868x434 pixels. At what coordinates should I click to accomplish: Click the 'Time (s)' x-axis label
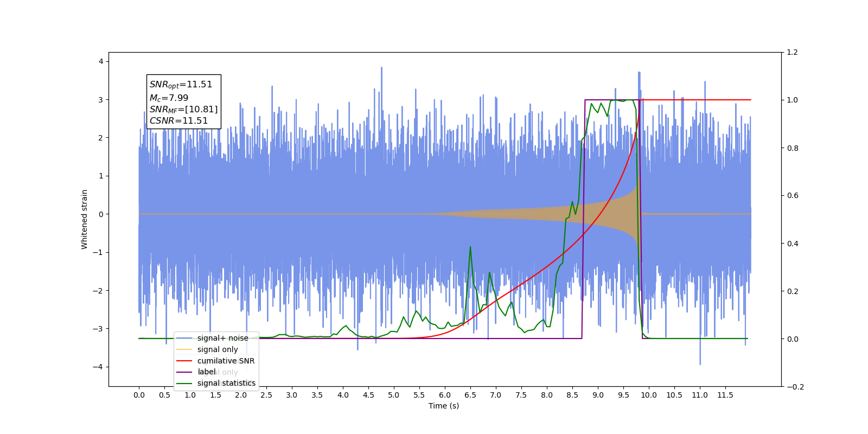[444, 406]
